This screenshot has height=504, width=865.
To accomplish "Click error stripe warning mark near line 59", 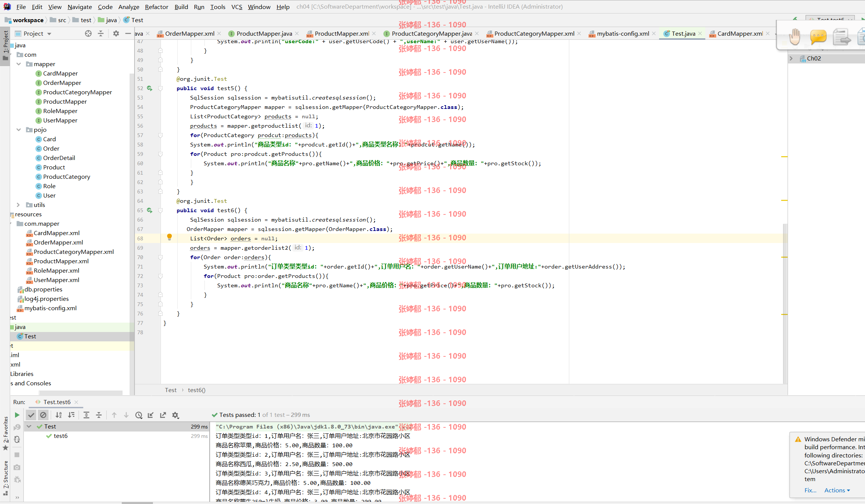I will pos(784,157).
